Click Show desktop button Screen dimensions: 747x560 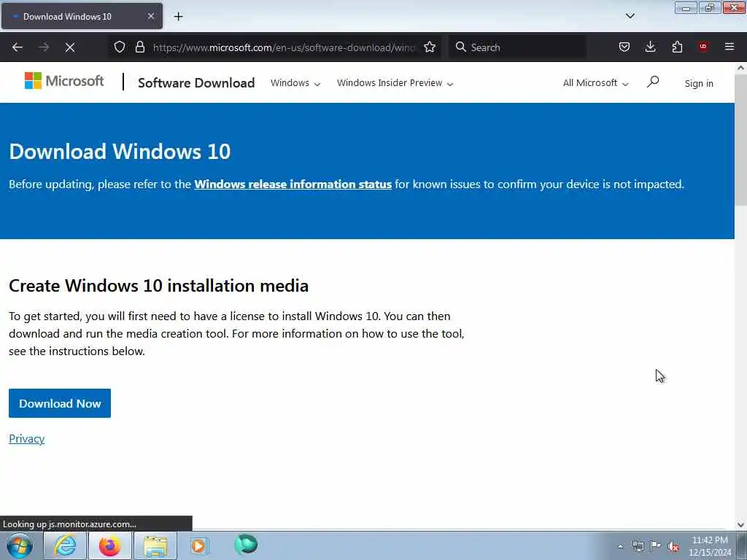[x=742, y=545]
